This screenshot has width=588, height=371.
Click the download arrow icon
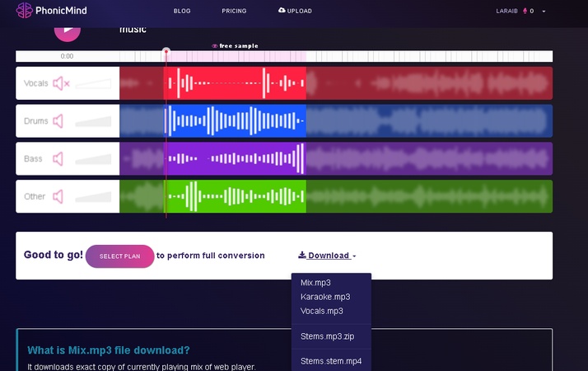[x=302, y=255]
